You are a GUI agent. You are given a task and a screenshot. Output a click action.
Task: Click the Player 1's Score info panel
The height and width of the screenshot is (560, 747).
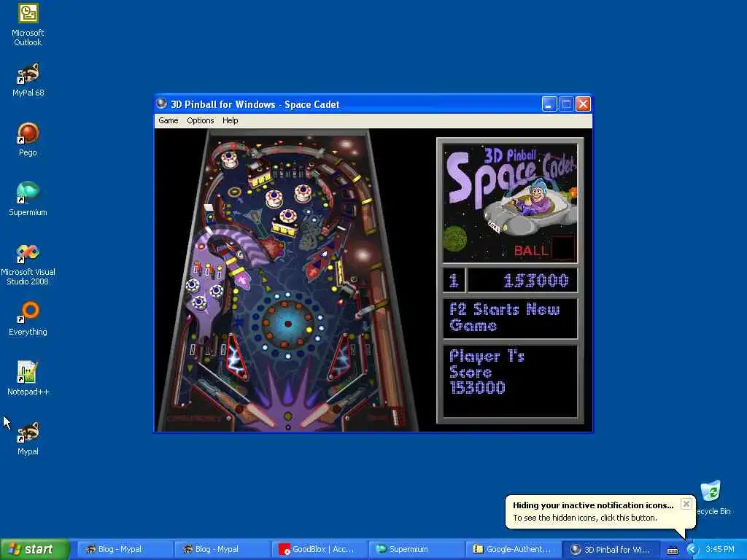point(510,381)
